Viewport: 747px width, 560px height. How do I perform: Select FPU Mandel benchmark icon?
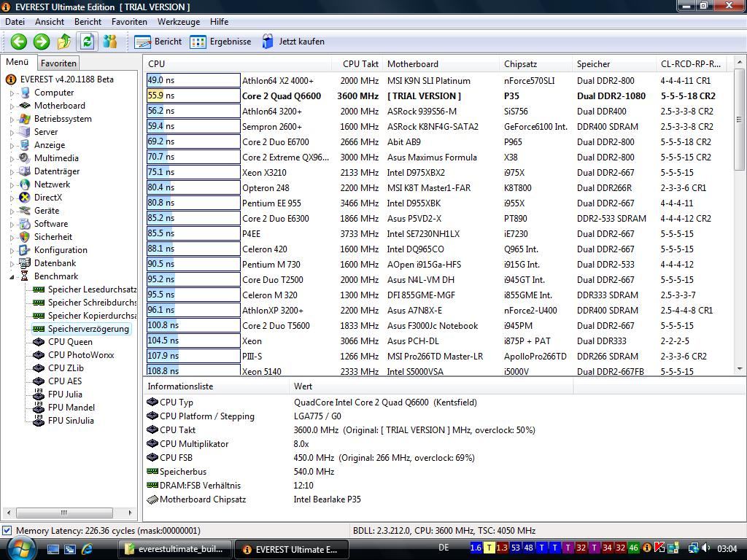(39, 407)
